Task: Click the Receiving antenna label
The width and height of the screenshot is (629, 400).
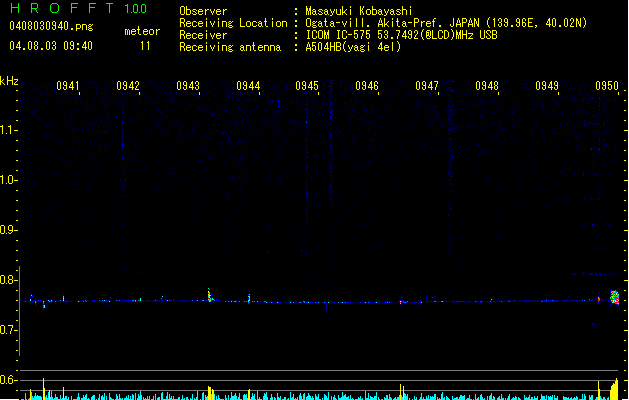Action: (230, 47)
